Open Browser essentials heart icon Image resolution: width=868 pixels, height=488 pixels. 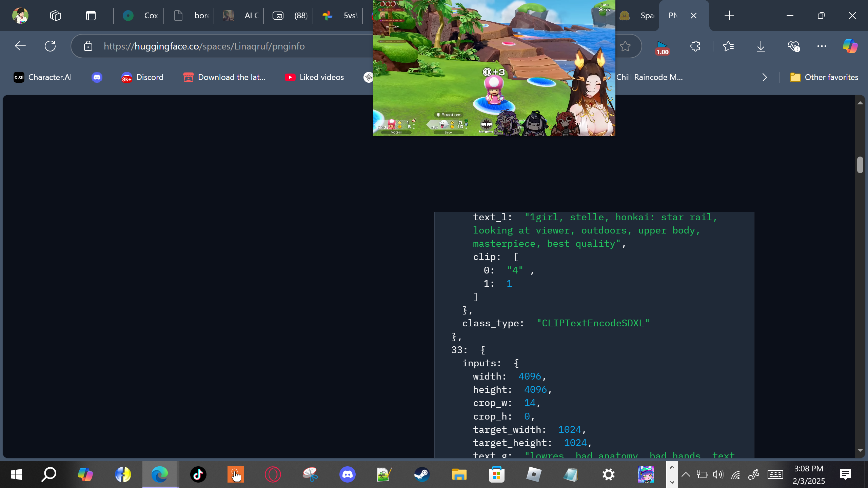point(794,46)
